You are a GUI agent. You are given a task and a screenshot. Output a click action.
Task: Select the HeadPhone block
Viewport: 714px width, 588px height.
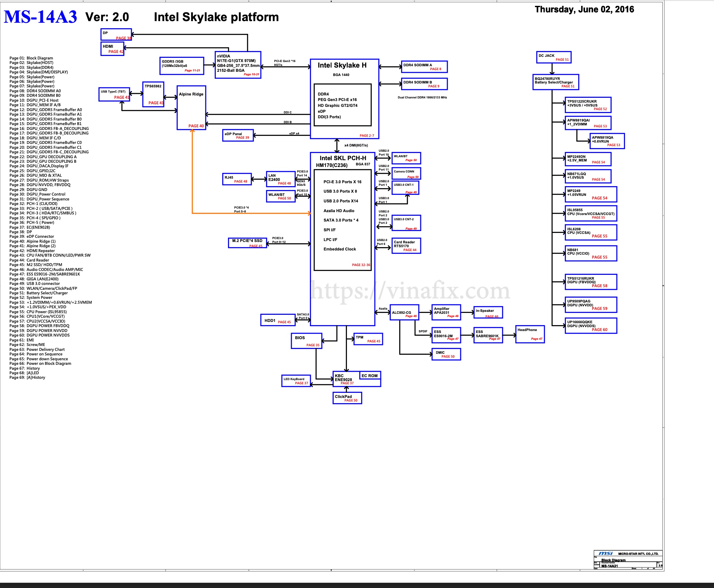pos(530,334)
